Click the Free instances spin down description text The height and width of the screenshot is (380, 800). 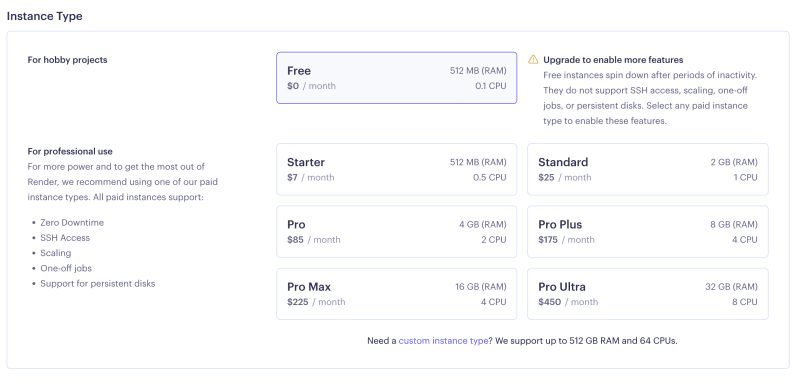pos(650,98)
